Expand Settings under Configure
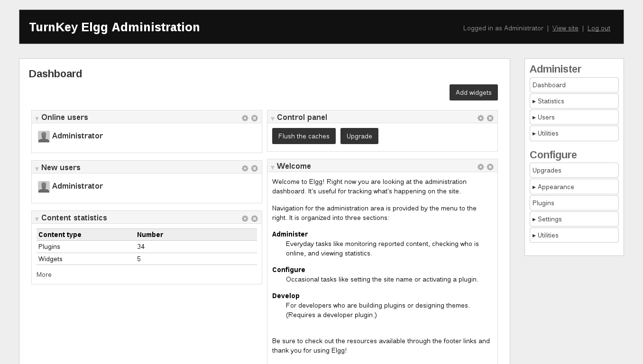643x364 pixels. pos(574,219)
